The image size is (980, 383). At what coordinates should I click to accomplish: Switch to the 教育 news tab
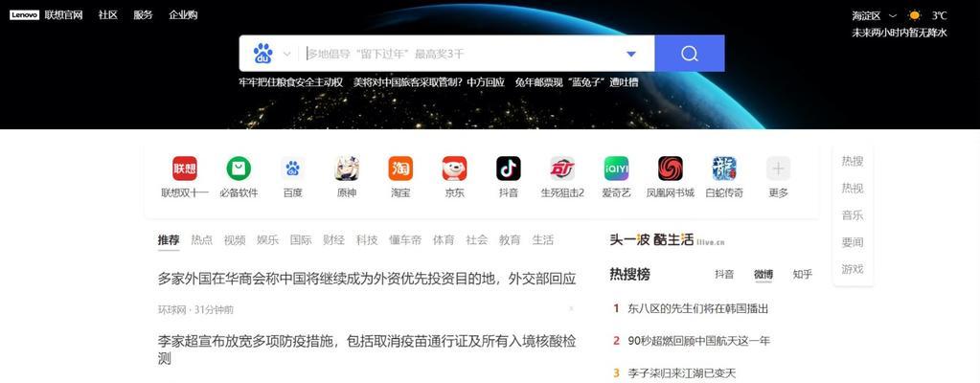[510, 240]
